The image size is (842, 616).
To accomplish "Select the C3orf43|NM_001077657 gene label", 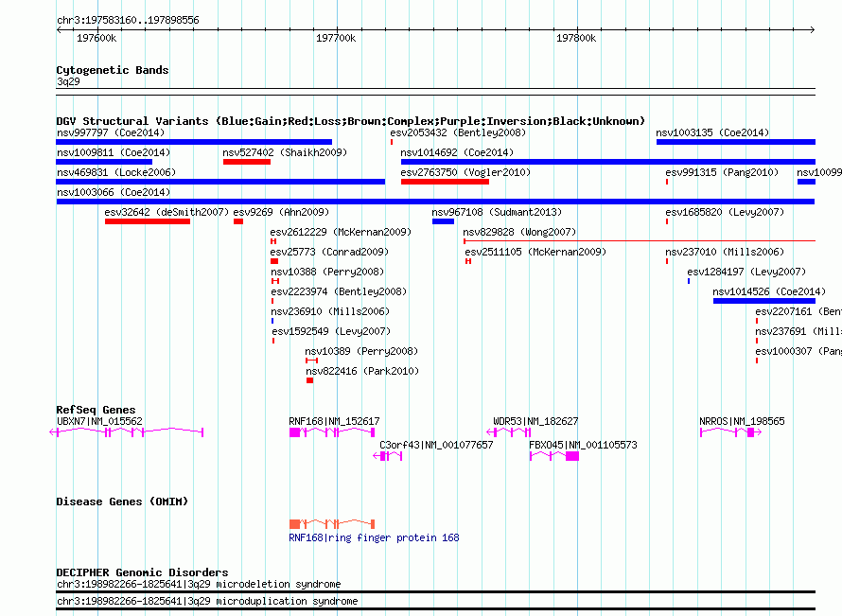I will click(x=436, y=446).
